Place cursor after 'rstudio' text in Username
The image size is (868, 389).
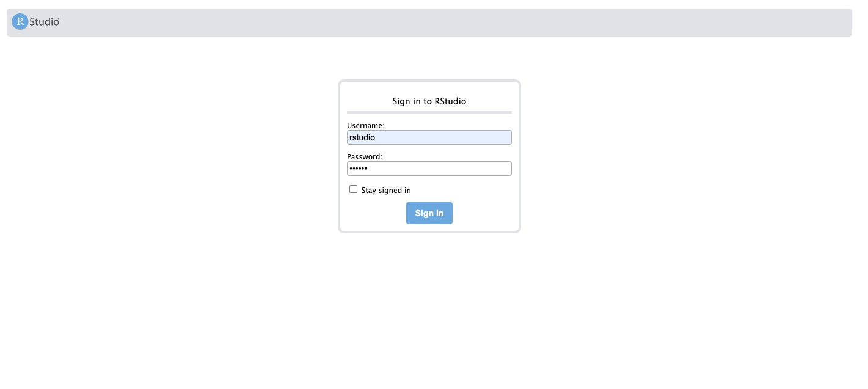(x=376, y=137)
